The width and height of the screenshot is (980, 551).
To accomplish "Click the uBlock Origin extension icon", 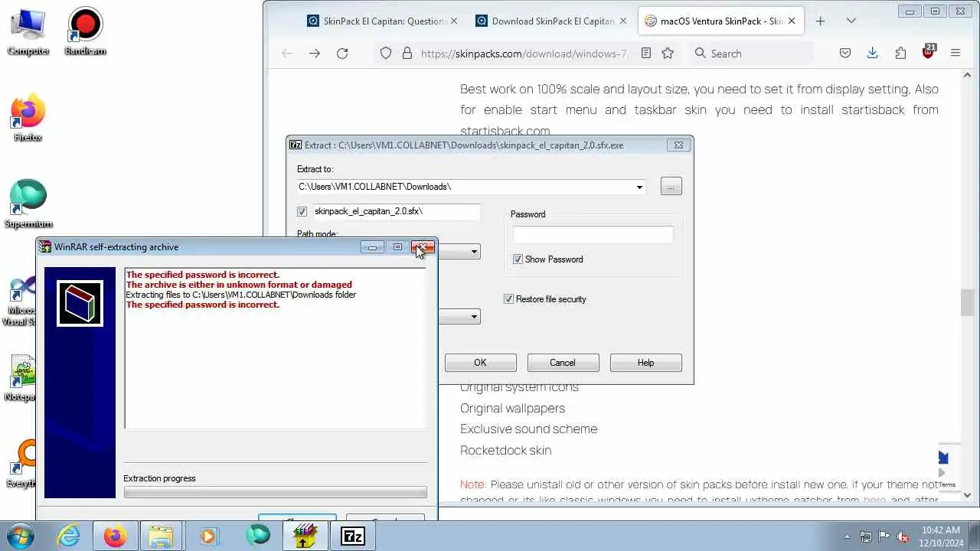I will (x=929, y=52).
